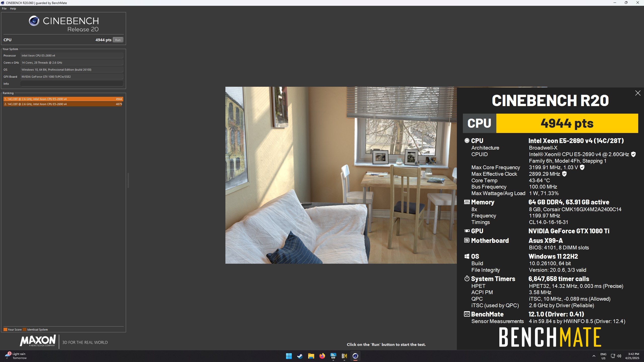Viewport: 644px width, 362px height.
Task: Click the MAXON logo
Action: click(38, 341)
